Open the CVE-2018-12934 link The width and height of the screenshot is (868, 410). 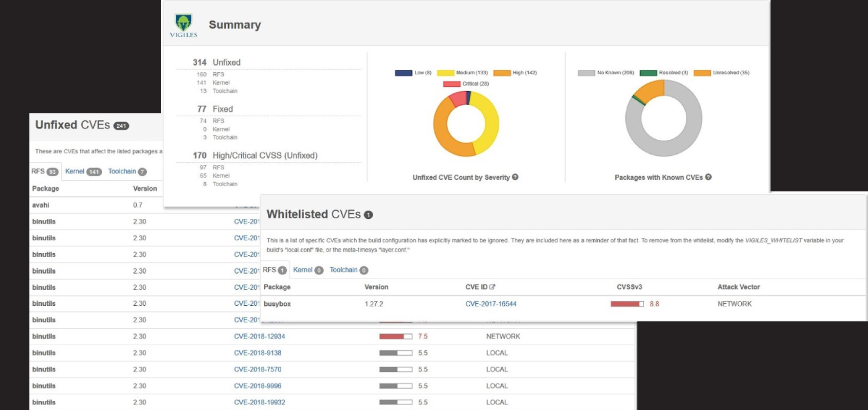point(260,337)
